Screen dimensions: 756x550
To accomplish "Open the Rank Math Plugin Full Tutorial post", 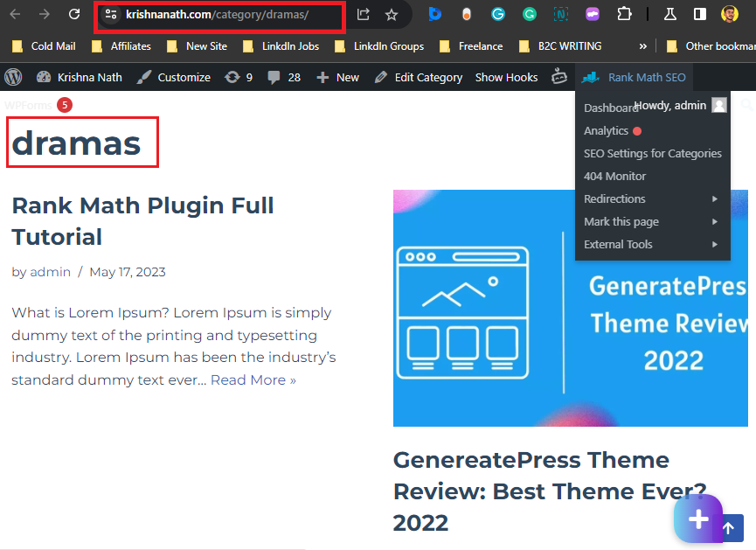I will point(142,221).
